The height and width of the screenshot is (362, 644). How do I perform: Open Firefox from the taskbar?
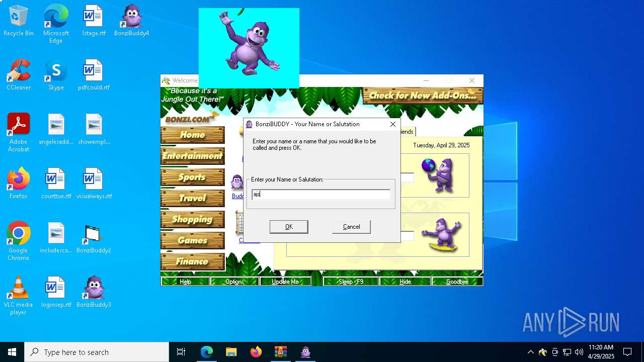tap(256, 352)
